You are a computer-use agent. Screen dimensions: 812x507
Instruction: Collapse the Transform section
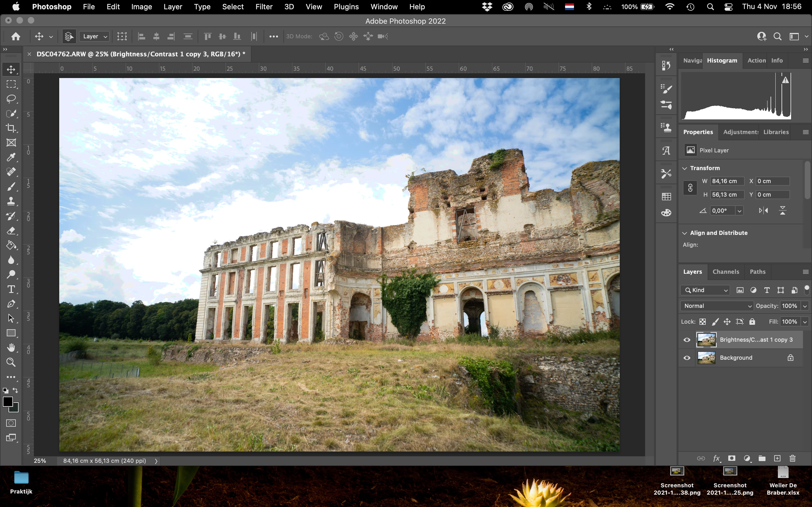click(685, 168)
